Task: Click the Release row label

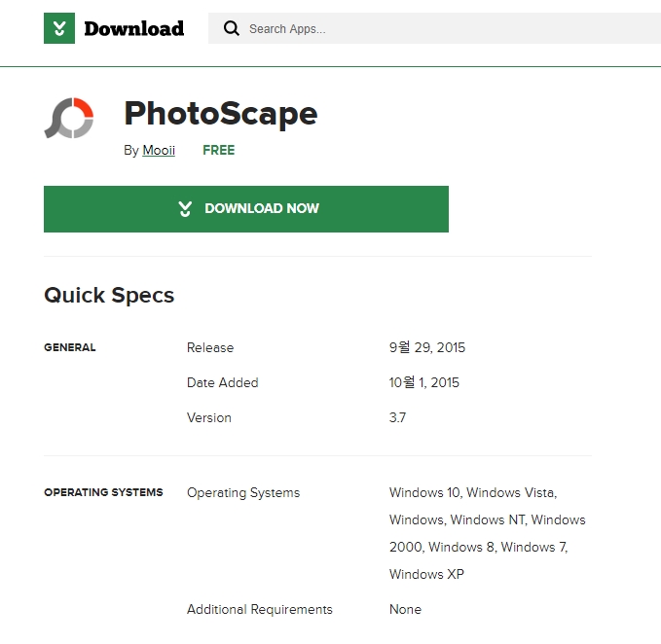Action: coord(210,347)
